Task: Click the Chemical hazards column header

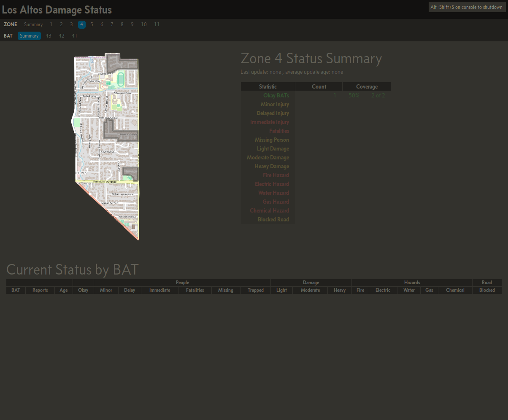Action: tap(455, 290)
